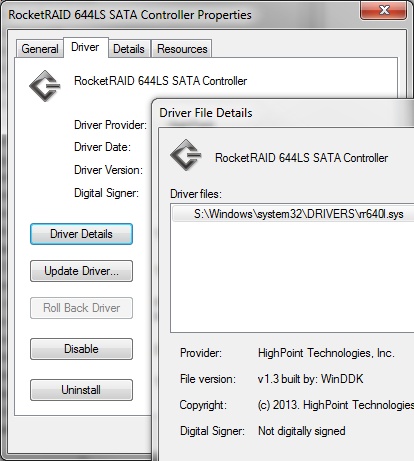Viewport: 414px width, 461px height.
Task: Click the greyed Roll Back Driver button
Action: 81,308
